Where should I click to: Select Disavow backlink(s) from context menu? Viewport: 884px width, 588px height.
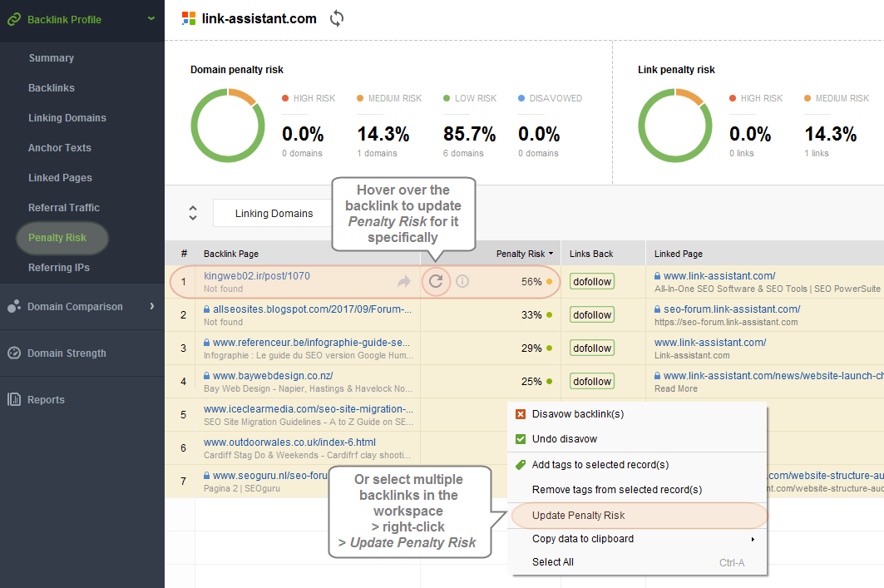(637, 414)
